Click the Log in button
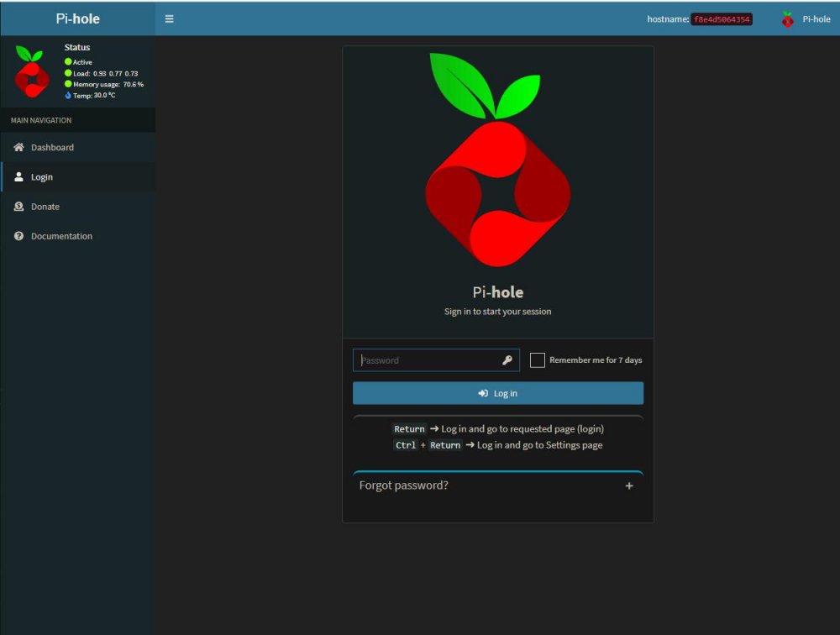The height and width of the screenshot is (635, 840). [497, 393]
